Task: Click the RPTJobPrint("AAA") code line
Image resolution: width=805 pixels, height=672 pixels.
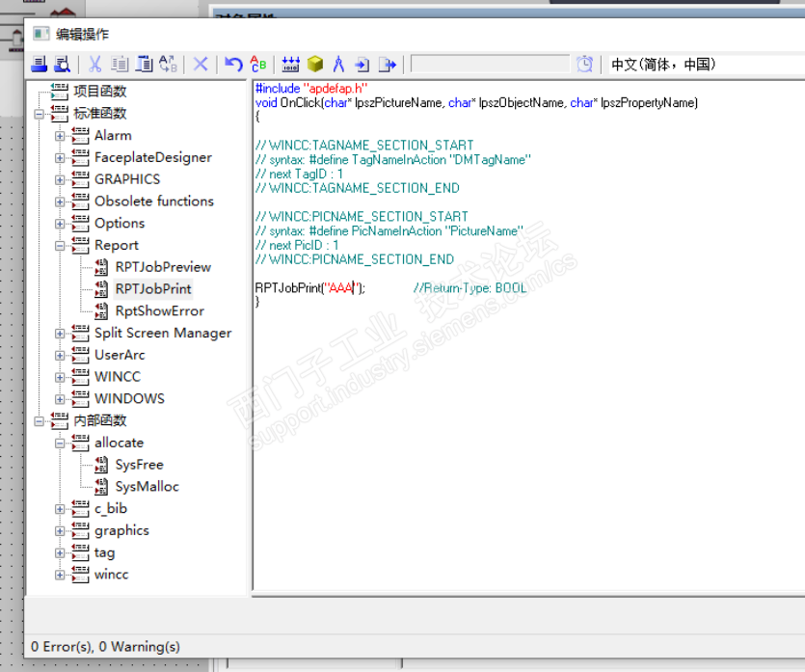Action: (310, 288)
